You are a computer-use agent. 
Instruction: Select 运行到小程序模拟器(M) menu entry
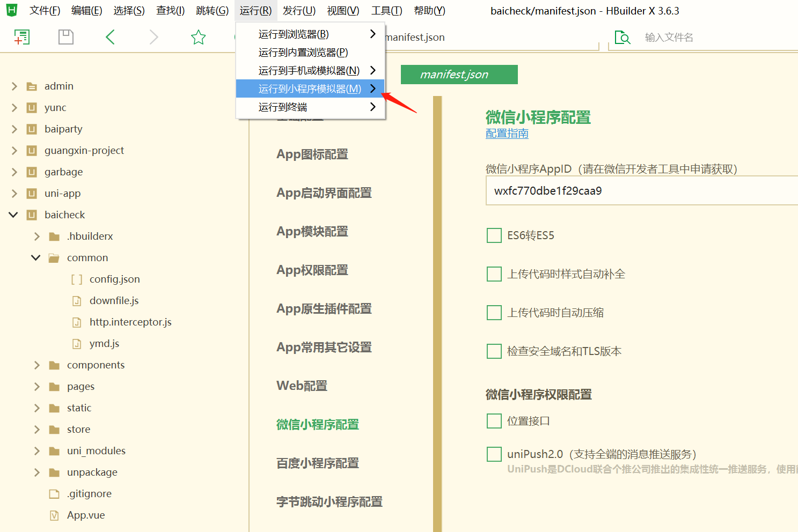pos(311,89)
